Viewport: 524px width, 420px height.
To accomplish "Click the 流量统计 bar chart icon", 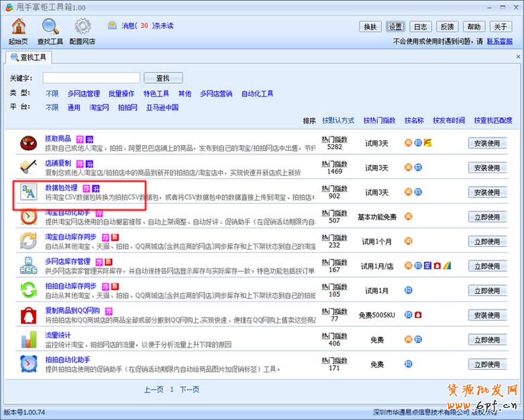I will coord(28,339).
